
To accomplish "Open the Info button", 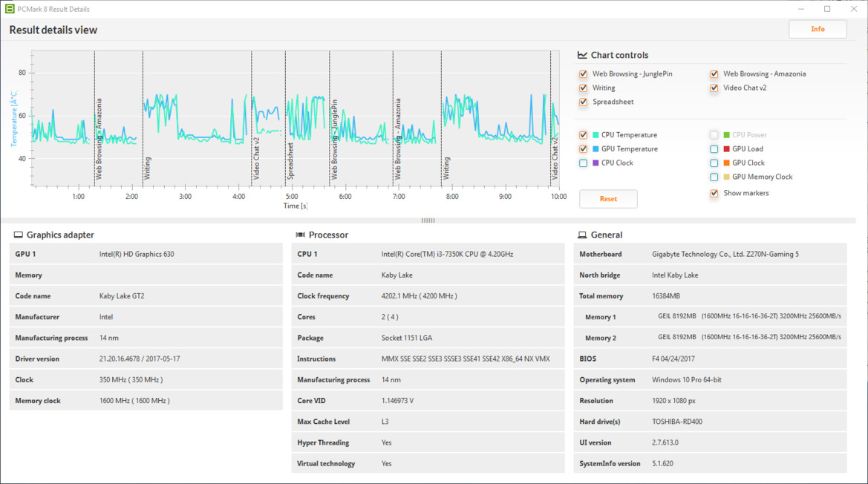I will click(x=818, y=29).
